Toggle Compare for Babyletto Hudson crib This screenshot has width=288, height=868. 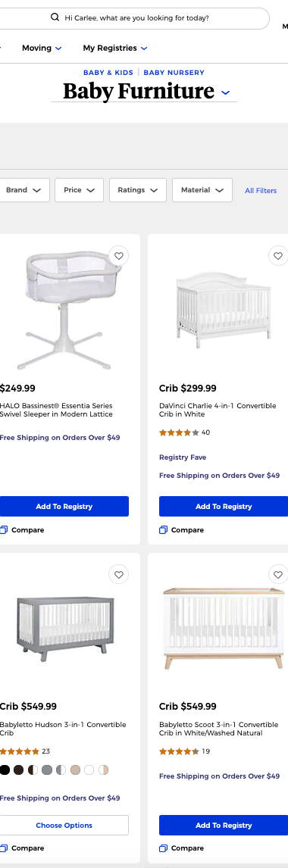[22, 848]
